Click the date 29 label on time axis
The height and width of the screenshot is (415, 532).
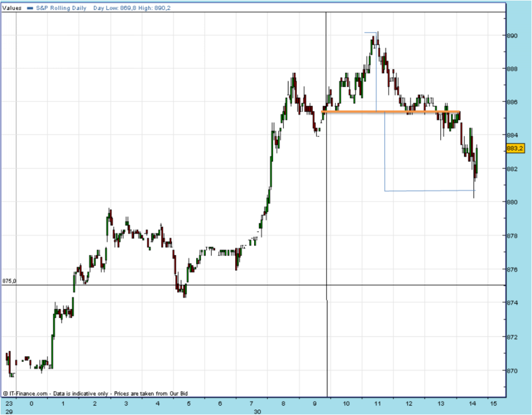point(9,411)
